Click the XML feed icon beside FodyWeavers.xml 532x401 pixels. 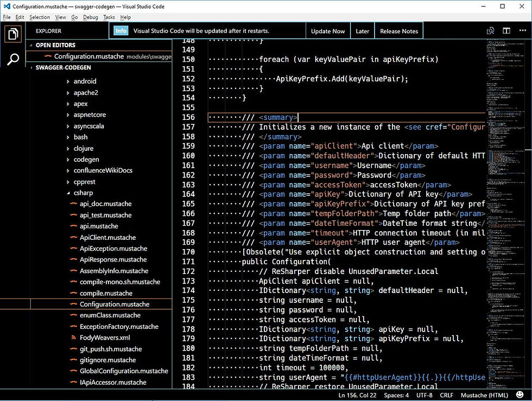(73, 338)
